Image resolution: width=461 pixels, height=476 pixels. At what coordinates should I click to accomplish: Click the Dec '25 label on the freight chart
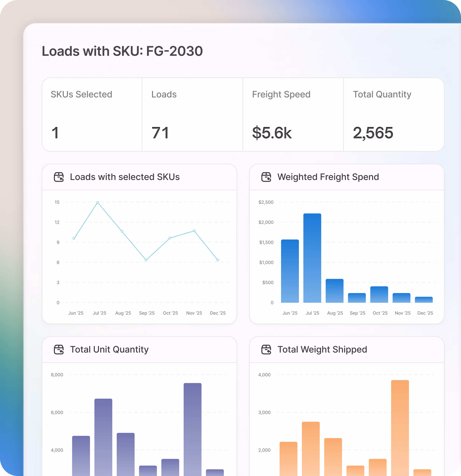pyautogui.click(x=425, y=313)
